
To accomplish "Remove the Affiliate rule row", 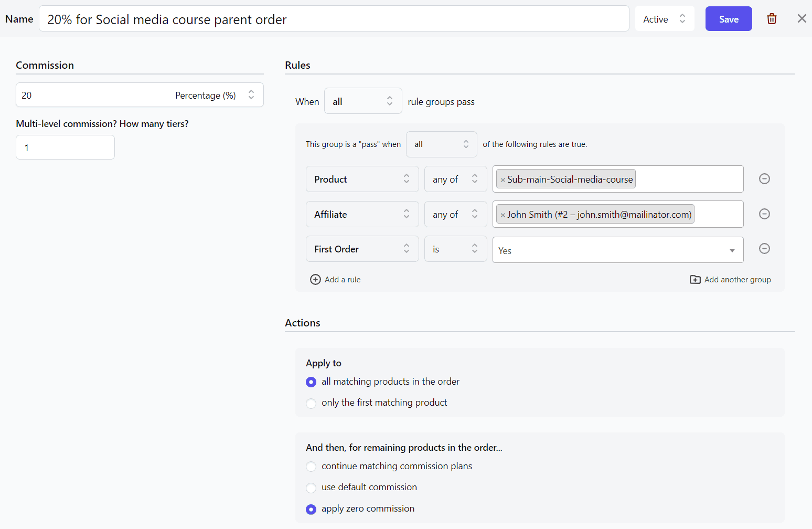I will (x=764, y=214).
